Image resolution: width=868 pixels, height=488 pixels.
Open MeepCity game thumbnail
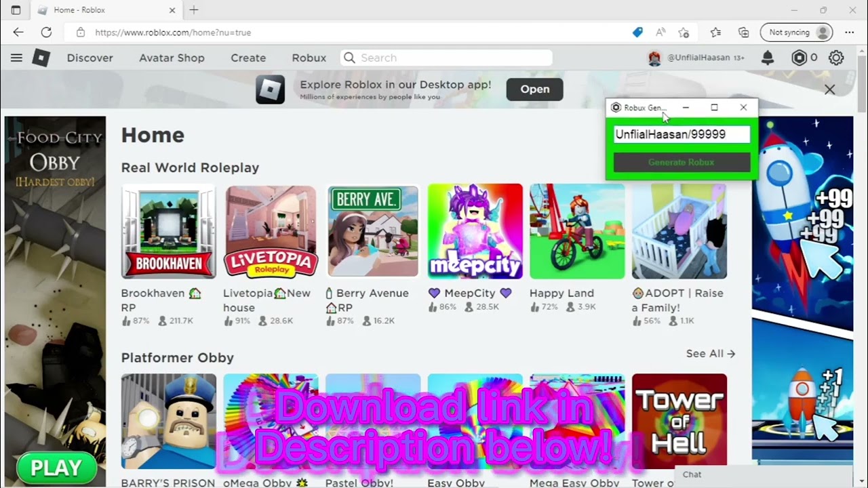coord(475,231)
